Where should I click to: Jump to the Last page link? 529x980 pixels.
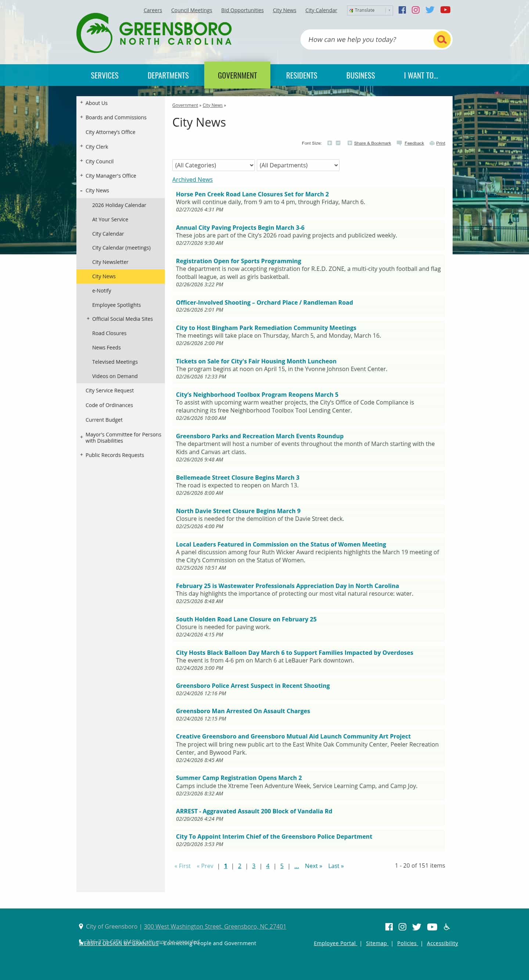336,866
